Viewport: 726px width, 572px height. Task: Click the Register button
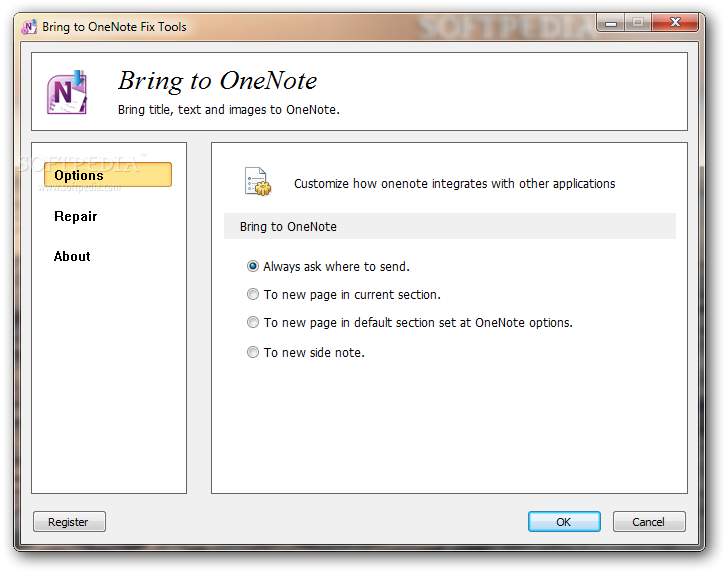(69, 522)
